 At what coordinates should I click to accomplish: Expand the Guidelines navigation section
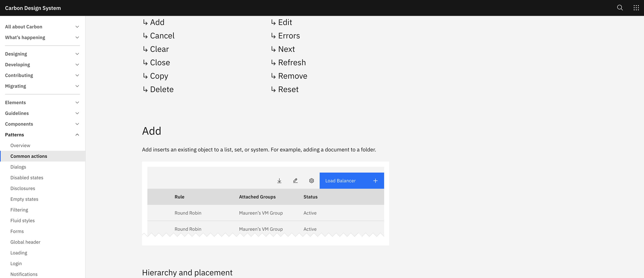77,113
